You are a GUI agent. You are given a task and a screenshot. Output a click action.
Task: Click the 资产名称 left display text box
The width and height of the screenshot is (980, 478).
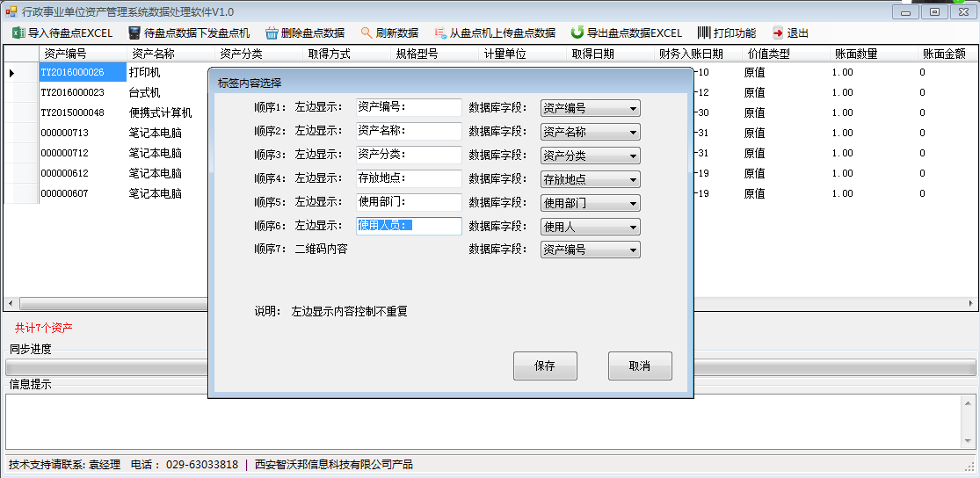pyautogui.click(x=409, y=131)
